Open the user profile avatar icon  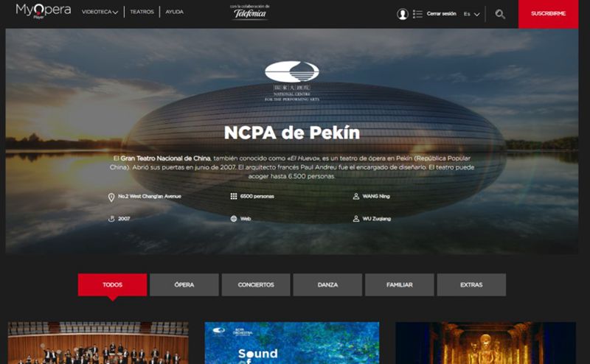point(402,14)
